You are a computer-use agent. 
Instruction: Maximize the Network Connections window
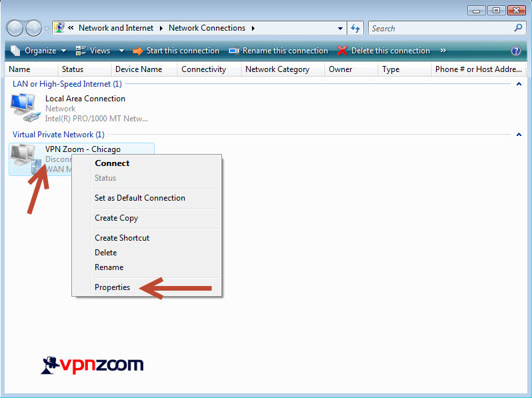497,11
